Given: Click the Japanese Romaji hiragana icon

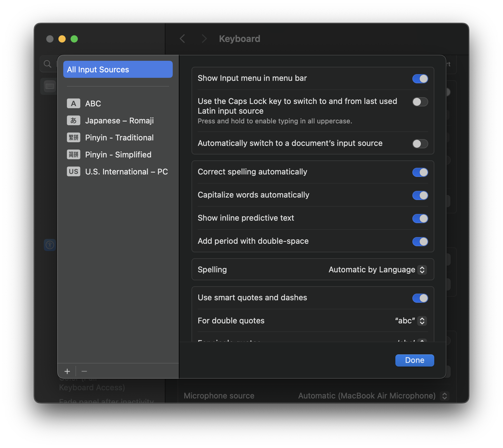Looking at the screenshot, I should click(74, 121).
